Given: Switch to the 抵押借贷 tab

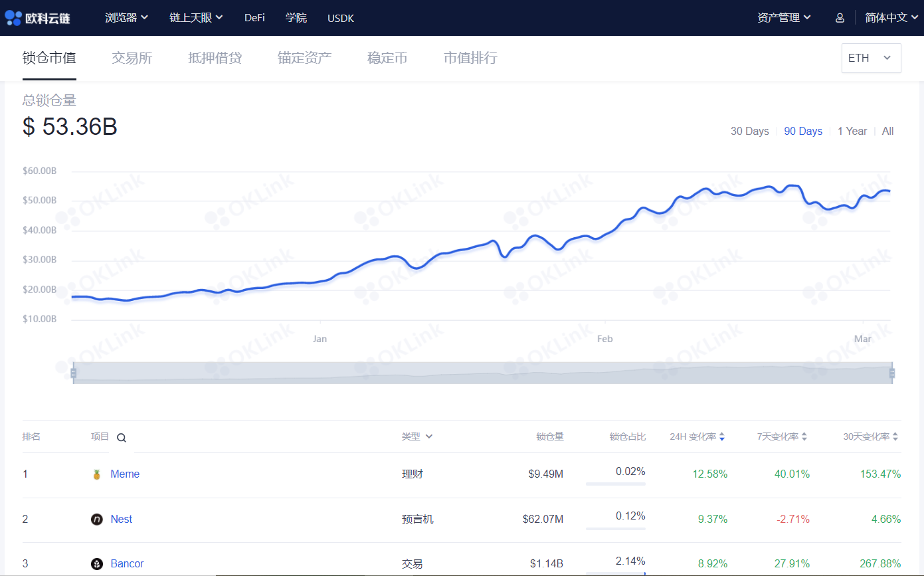Looking at the screenshot, I should pyautogui.click(x=215, y=58).
